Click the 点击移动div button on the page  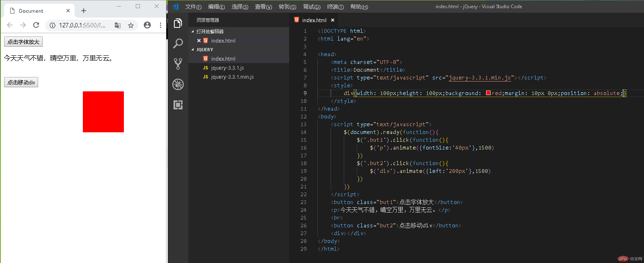[21, 82]
